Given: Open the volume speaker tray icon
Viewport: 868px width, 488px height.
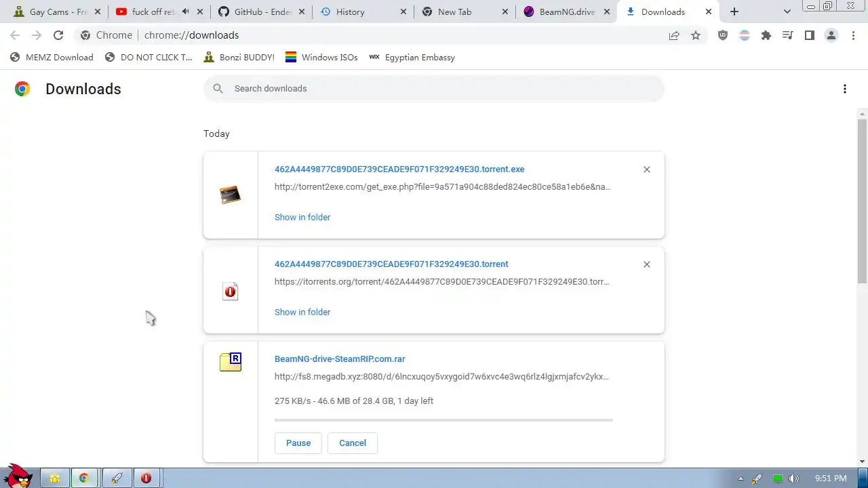Looking at the screenshot, I should 794,479.
